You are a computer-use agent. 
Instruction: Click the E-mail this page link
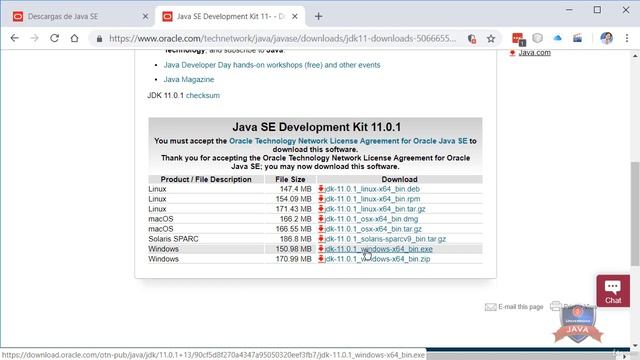point(520,307)
